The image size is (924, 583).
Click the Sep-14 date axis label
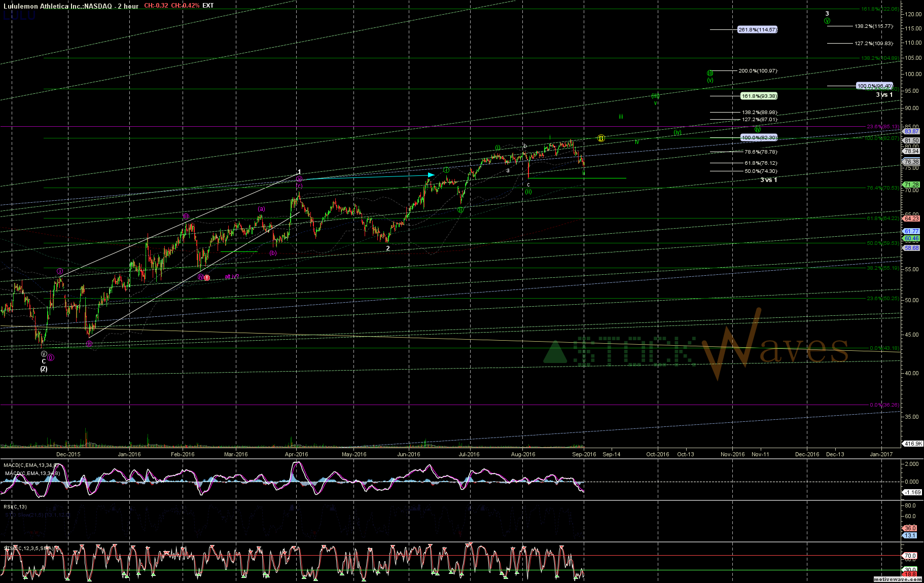(x=612, y=454)
